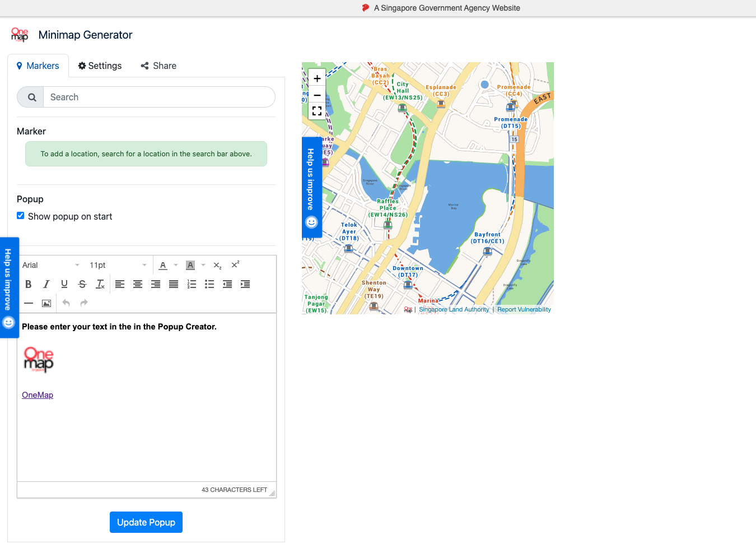Open the 11pt font size dropdown

[x=118, y=265]
